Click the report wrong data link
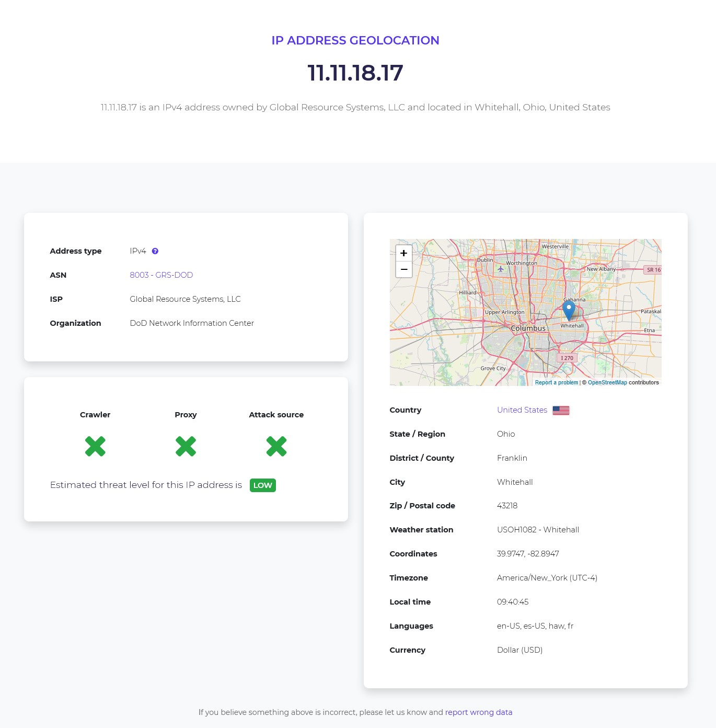The height and width of the screenshot is (728, 716). pyautogui.click(x=479, y=712)
